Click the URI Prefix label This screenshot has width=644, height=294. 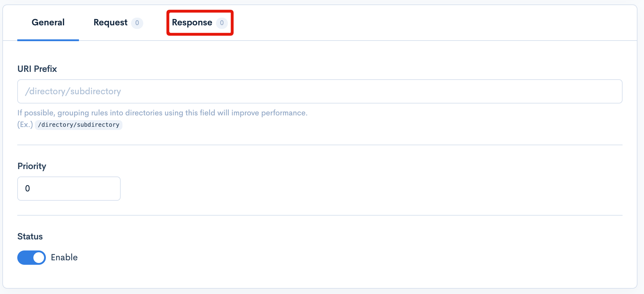coord(37,69)
